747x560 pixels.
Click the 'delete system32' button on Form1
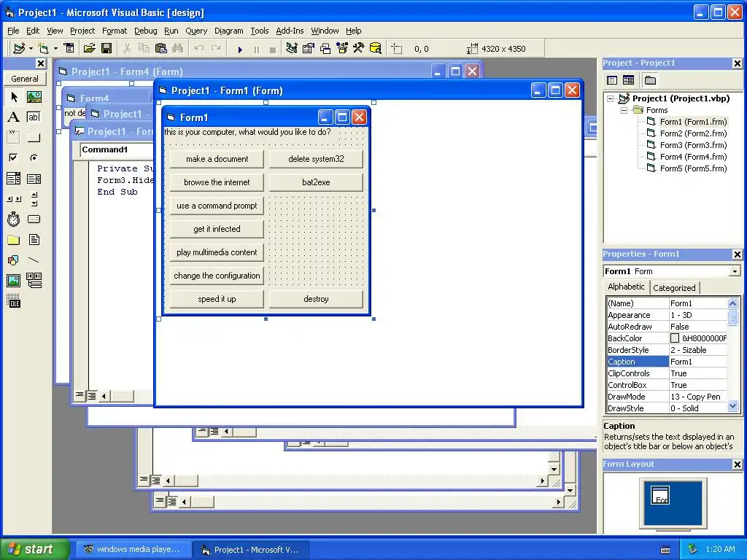tap(316, 159)
